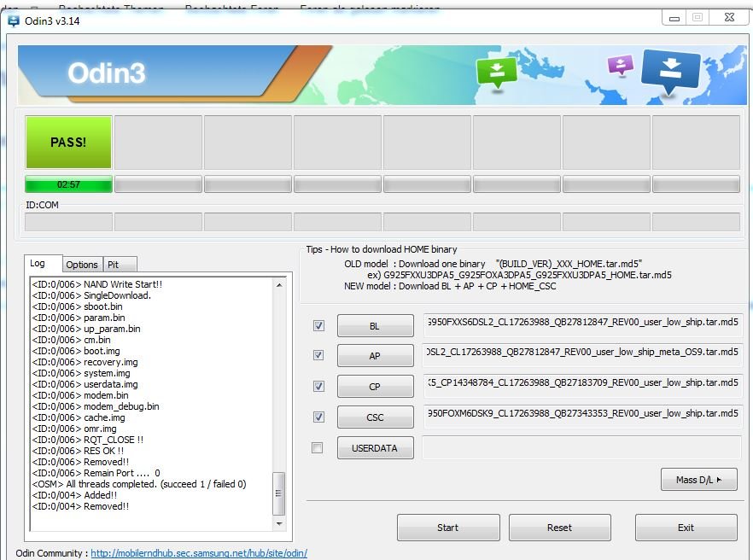Screen dimensions: 753x560
Task: Click the log scrollbar thumb
Action: pyautogui.click(x=279, y=493)
